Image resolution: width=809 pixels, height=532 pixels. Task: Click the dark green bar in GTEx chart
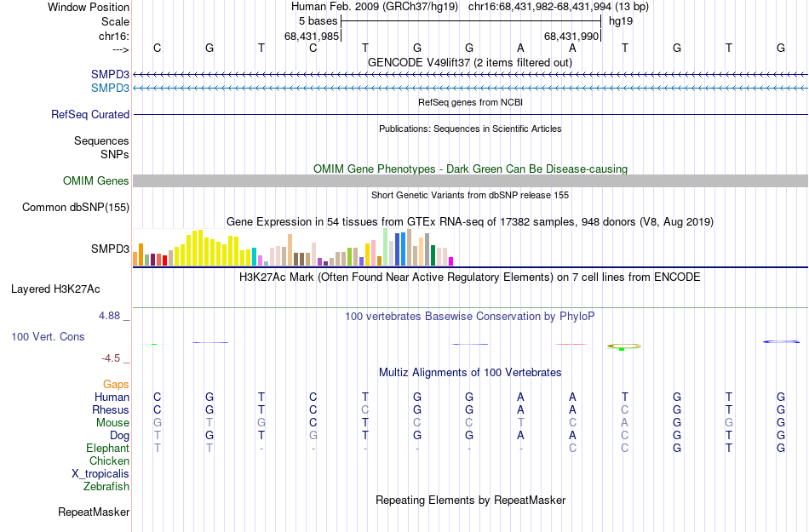[433, 255]
